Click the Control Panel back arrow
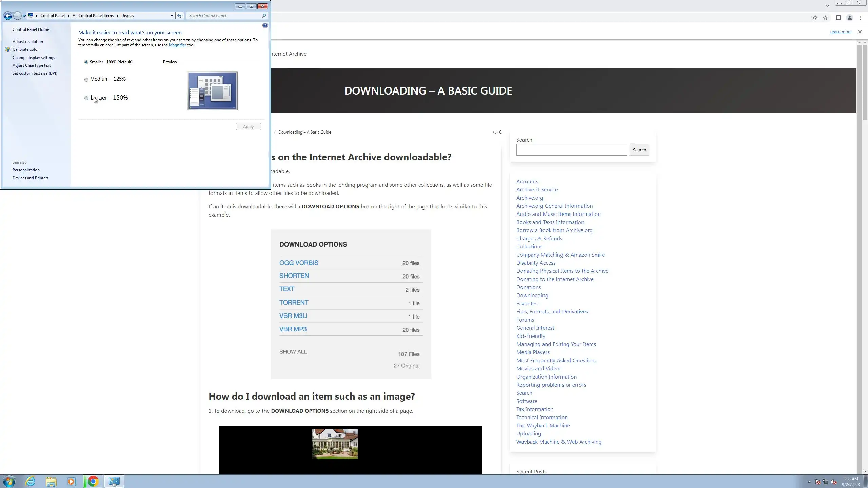868x488 pixels. coord(8,16)
